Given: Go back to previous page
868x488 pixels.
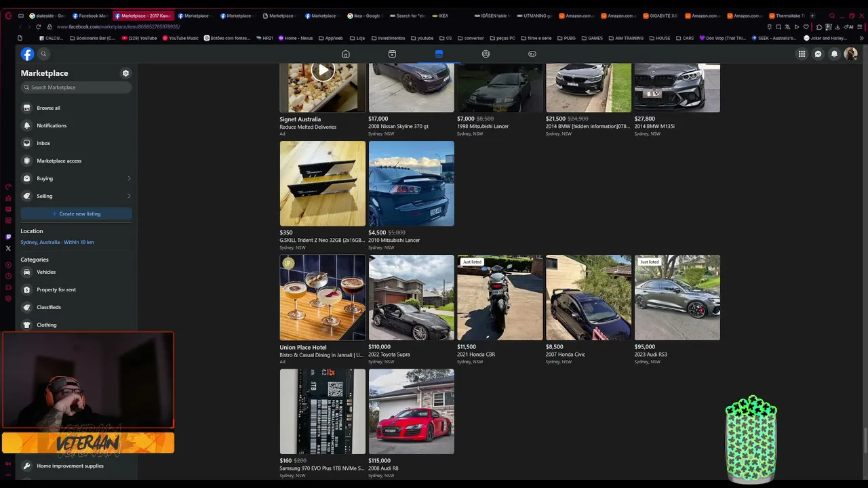Looking at the screenshot, I should [20, 26].
